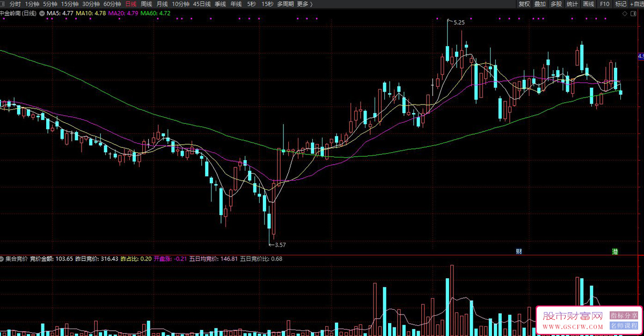
Task: Select the 10分钟 period tab
Action: pyautogui.click(x=181, y=4)
